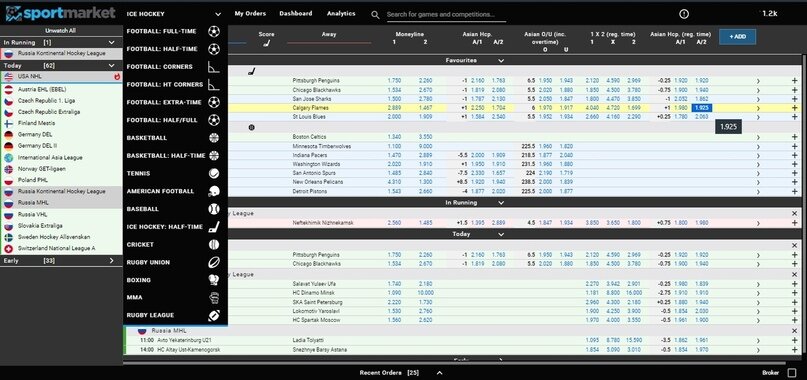
Task: Click Minnesota Timberwolves moneyline 9.000
Action: coord(426,146)
